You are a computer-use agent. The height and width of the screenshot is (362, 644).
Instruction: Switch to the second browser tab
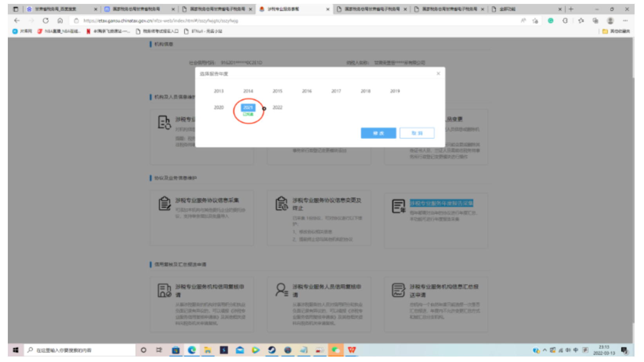[x=139, y=9]
